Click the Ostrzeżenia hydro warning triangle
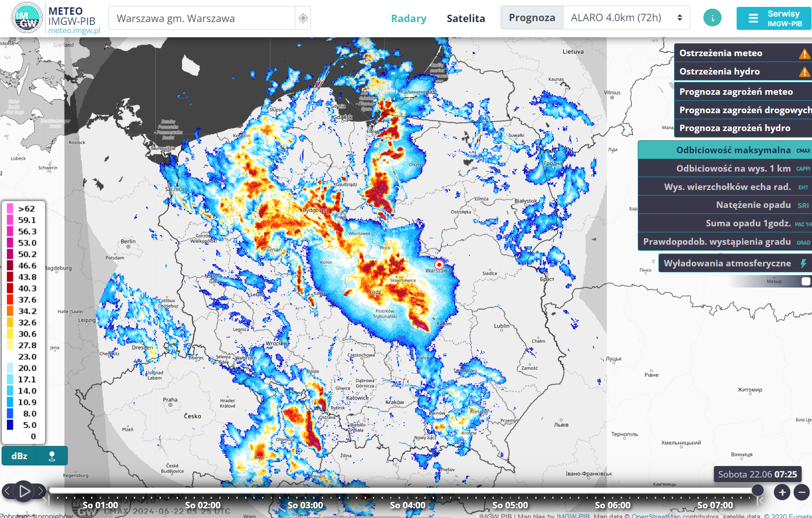812x518 pixels. 804,72
